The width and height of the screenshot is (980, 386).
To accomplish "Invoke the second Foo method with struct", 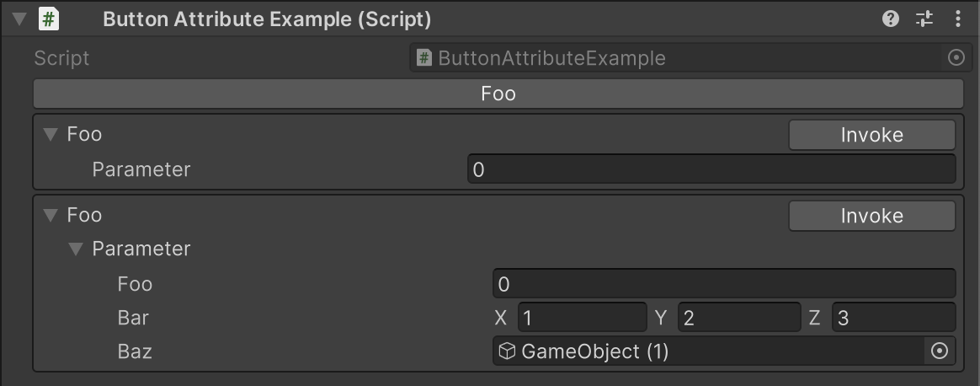I will [872, 215].
